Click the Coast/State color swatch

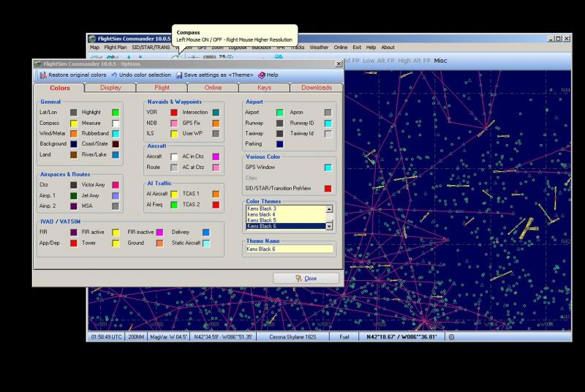point(116,144)
